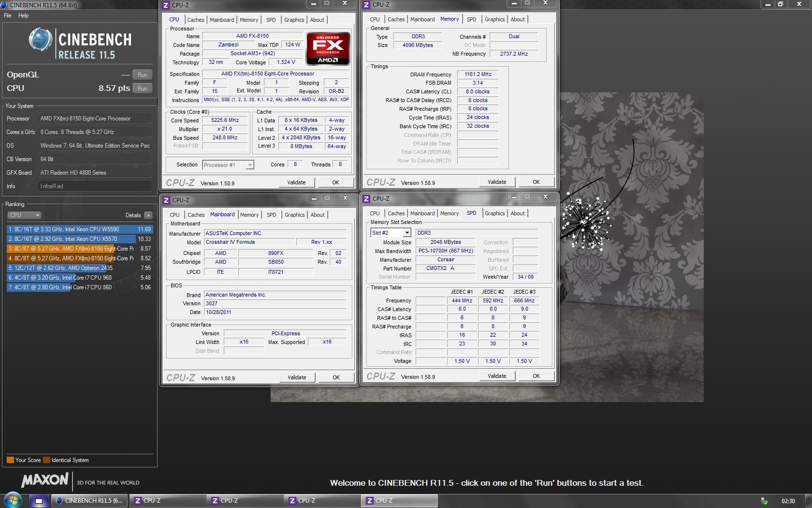812x508 pixels.
Task: Click the Core Speed value 5225.6 MHz
Action: pos(225,120)
